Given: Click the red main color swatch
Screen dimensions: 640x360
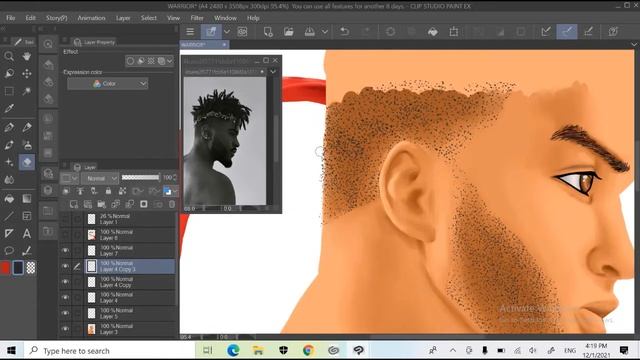Looking at the screenshot, I should tap(5, 268).
